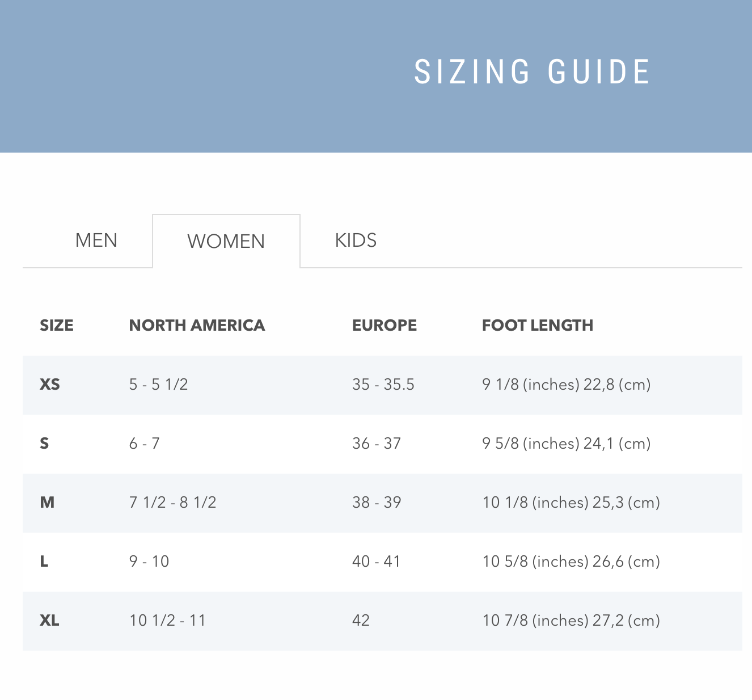The image size is (752, 700).
Task: Select the XL size row label
Action: point(49,621)
